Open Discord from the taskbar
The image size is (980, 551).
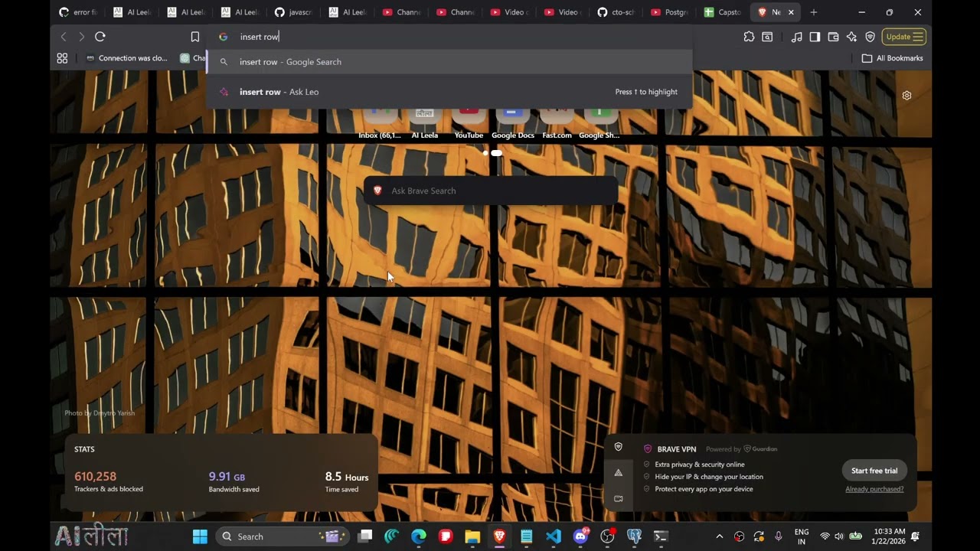580,536
